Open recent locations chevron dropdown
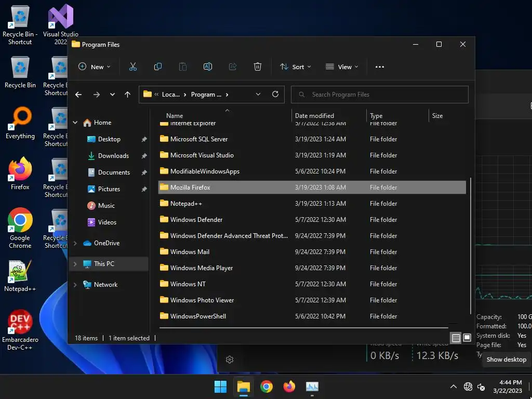 click(112, 95)
